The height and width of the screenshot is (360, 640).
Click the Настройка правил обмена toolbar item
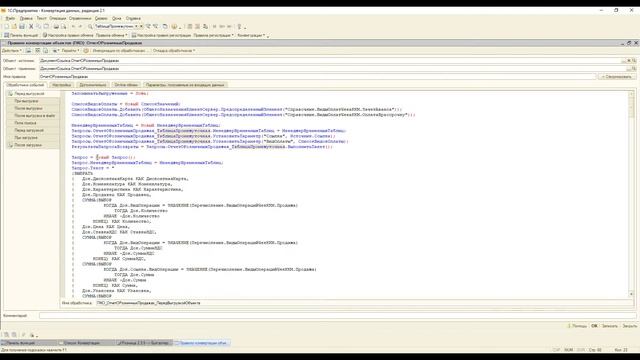(68, 36)
